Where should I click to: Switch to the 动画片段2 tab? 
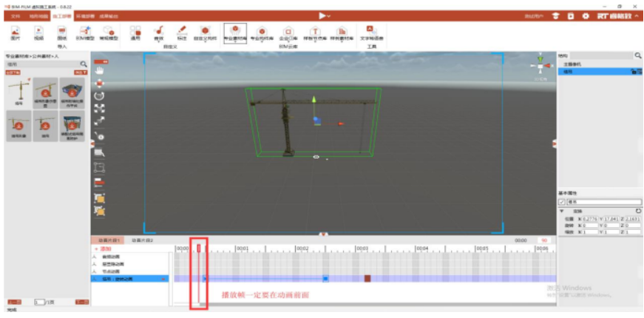(x=142, y=241)
